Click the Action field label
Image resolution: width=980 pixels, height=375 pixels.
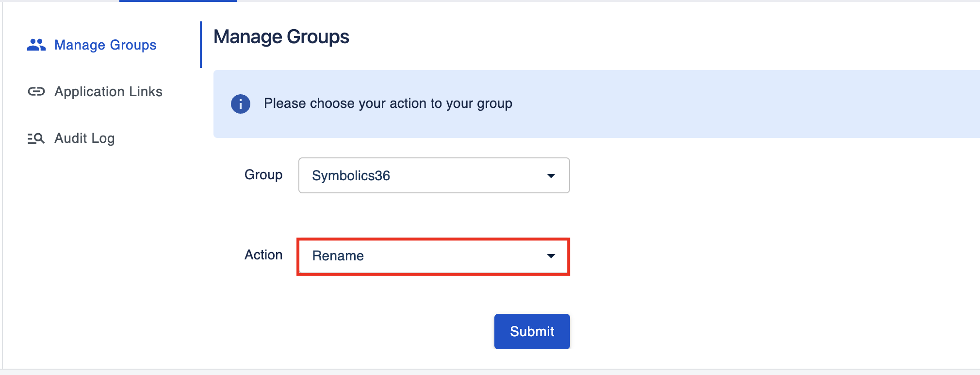pos(263,255)
